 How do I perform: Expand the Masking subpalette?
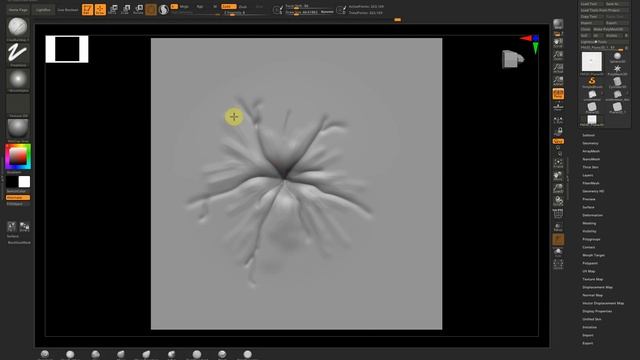[x=589, y=223]
